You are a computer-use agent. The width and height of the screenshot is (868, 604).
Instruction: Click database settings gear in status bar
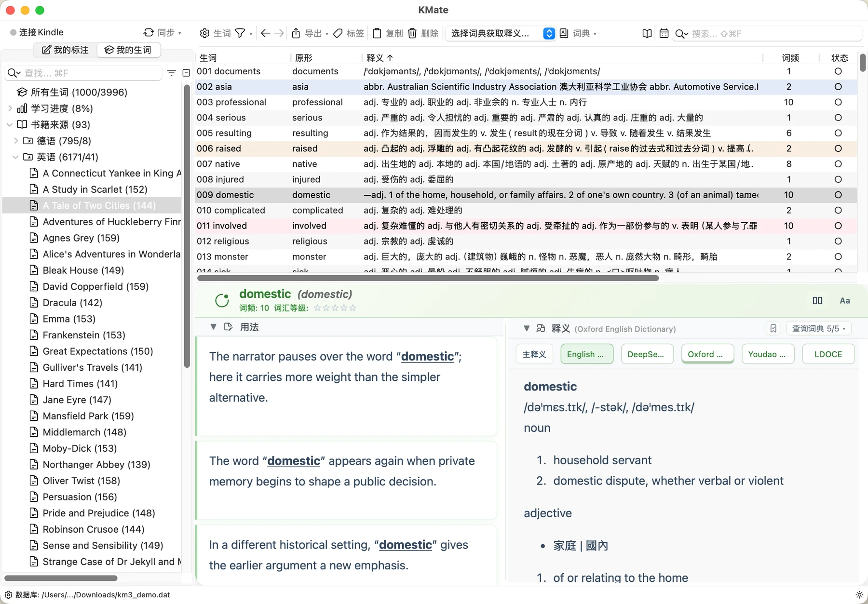[8, 595]
